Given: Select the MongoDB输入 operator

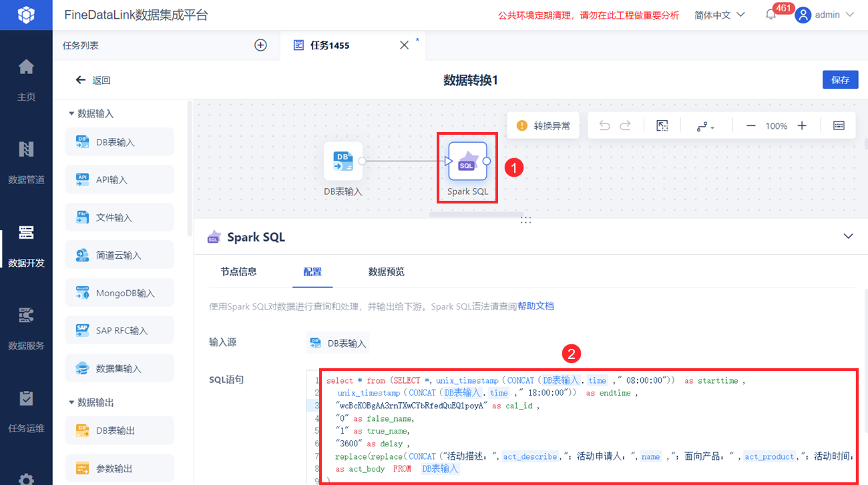Looking at the screenshot, I should pyautogui.click(x=120, y=293).
